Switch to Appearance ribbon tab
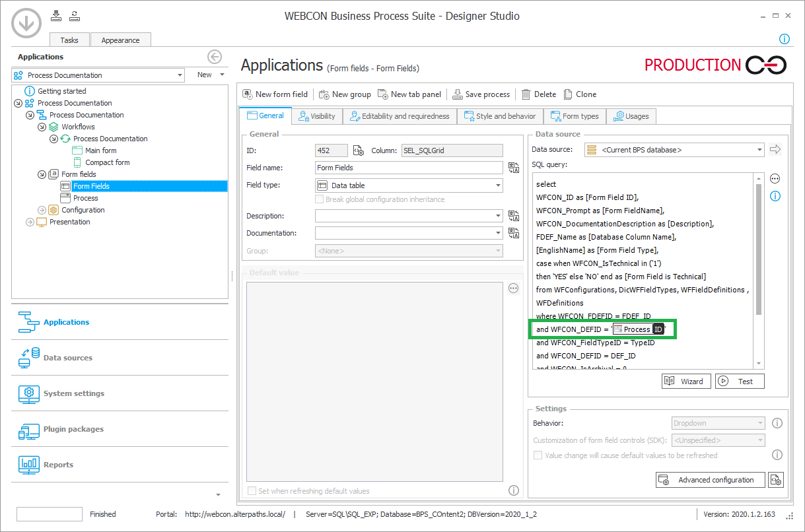Image resolution: width=805 pixels, height=532 pixels. 120,40
